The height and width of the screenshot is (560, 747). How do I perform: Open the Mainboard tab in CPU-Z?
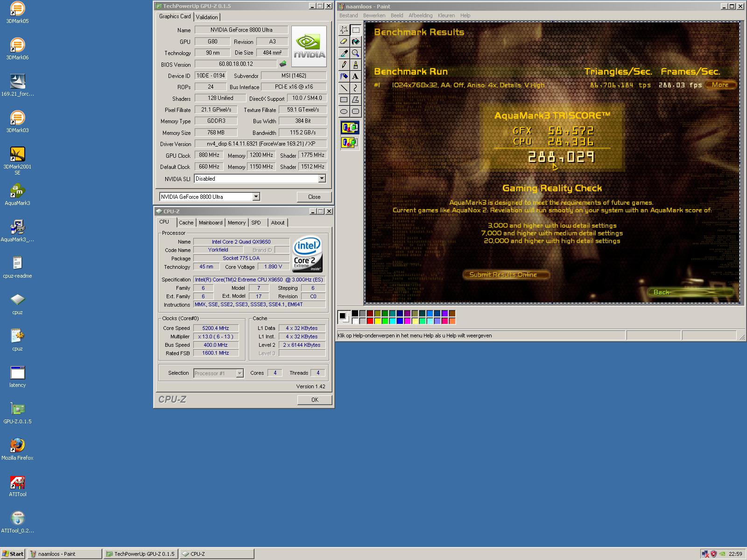click(211, 223)
